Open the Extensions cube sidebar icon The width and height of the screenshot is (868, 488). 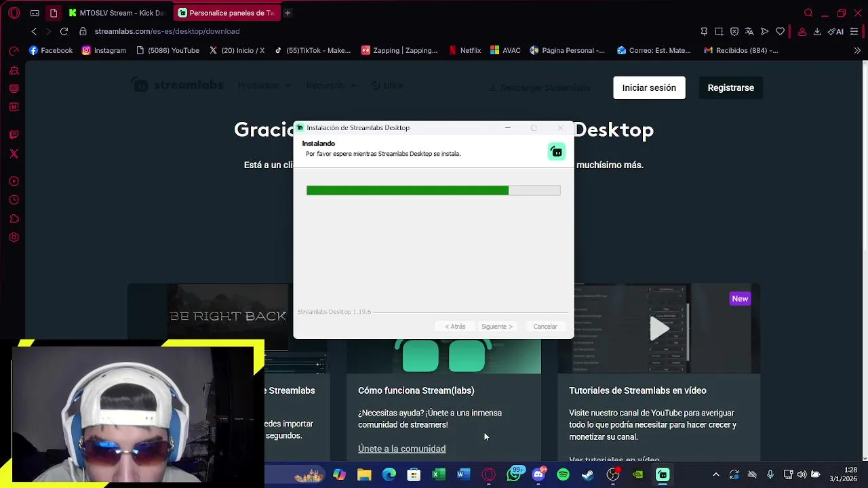click(14, 219)
